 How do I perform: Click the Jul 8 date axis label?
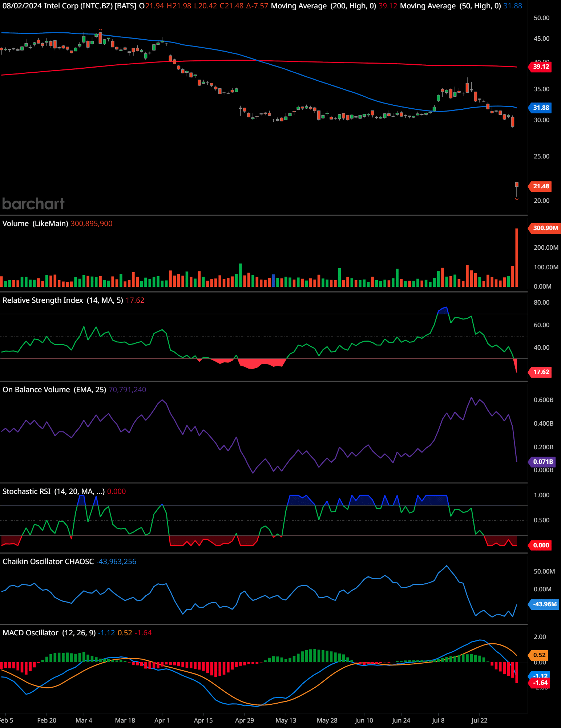point(438,720)
